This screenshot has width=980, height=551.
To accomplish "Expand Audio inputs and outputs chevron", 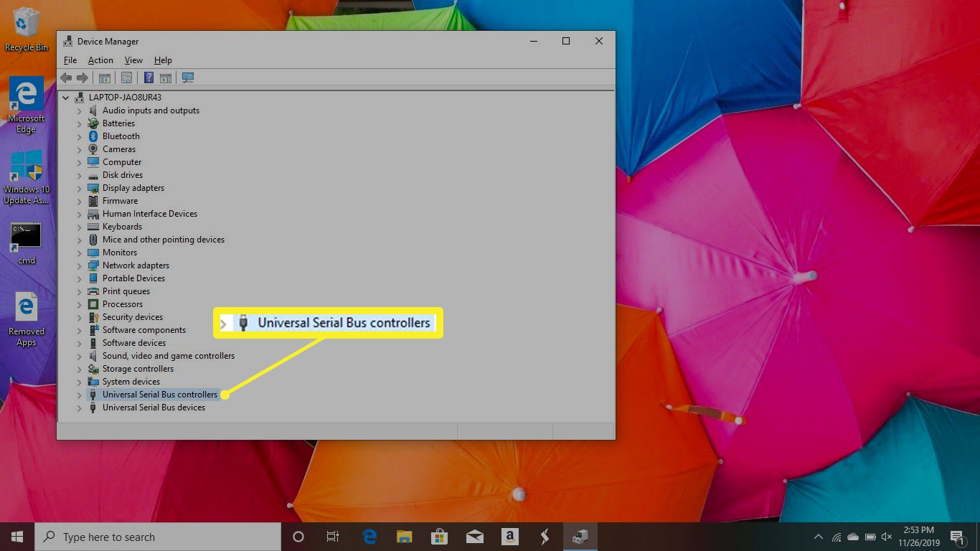I will tap(80, 110).
